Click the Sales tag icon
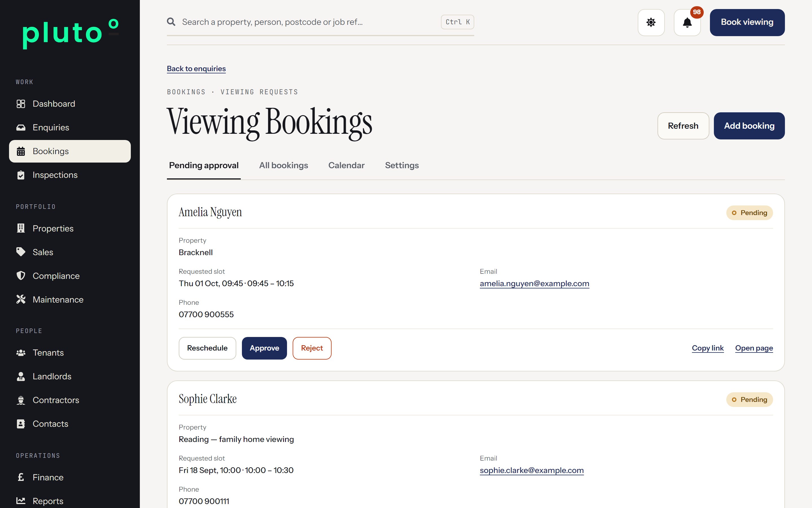This screenshot has width=812, height=508. pyautogui.click(x=21, y=252)
